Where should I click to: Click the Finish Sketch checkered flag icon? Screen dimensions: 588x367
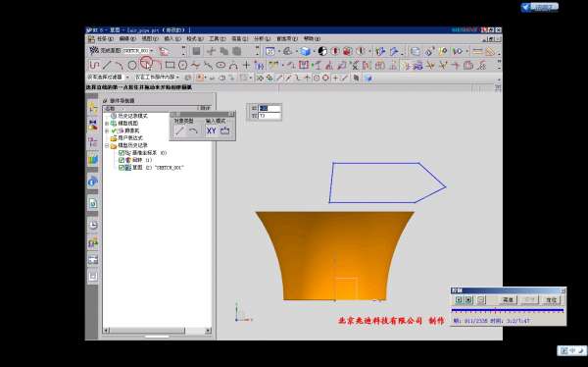coord(93,50)
